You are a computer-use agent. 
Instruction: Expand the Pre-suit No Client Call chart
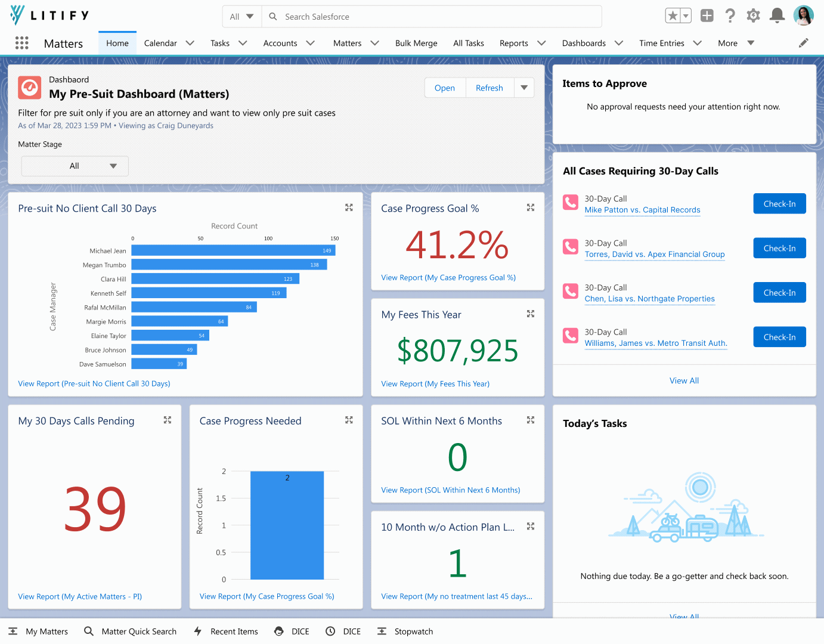(349, 208)
